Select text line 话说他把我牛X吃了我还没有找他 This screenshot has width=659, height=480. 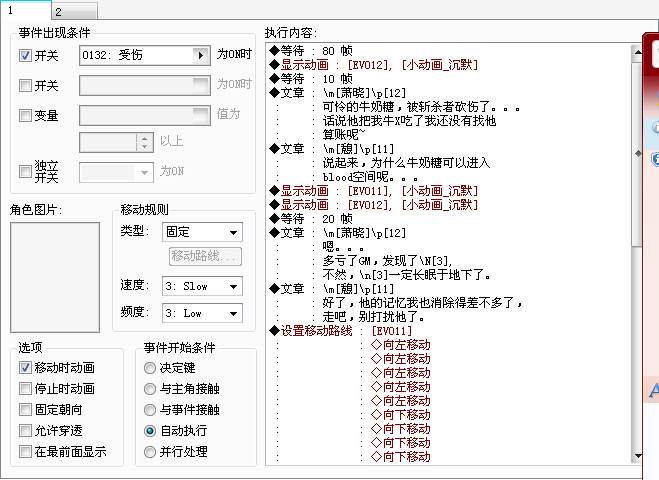[409, 121]
